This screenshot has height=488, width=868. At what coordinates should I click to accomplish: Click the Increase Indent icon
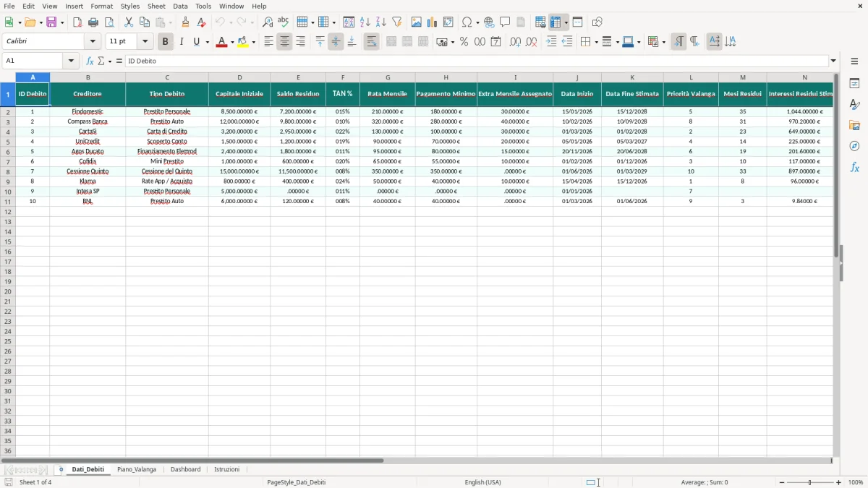coord(551,42)
